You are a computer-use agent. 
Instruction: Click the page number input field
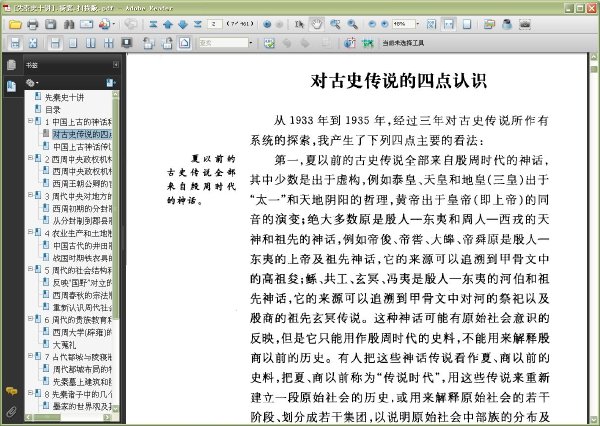[x=215, y=24]
